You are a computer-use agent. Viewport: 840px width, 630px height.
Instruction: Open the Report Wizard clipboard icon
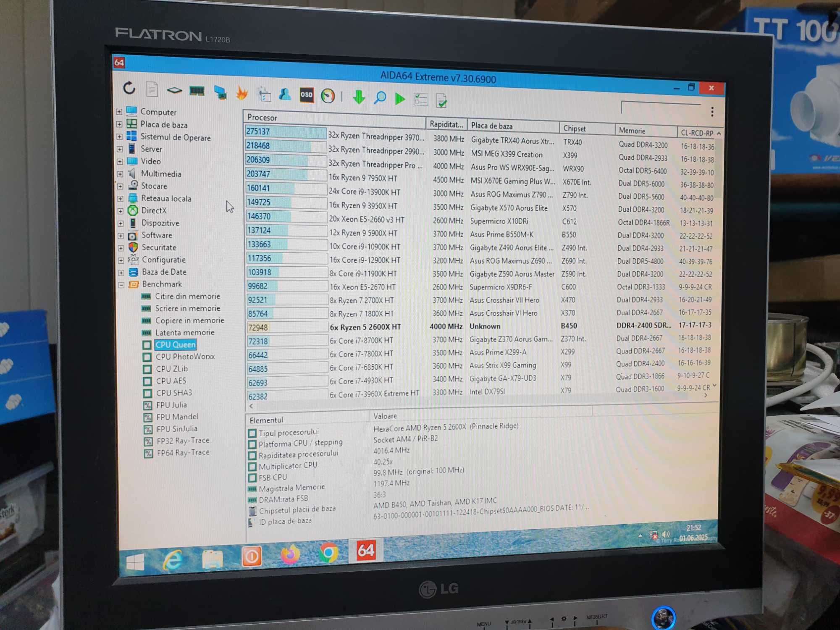point(265,94)
